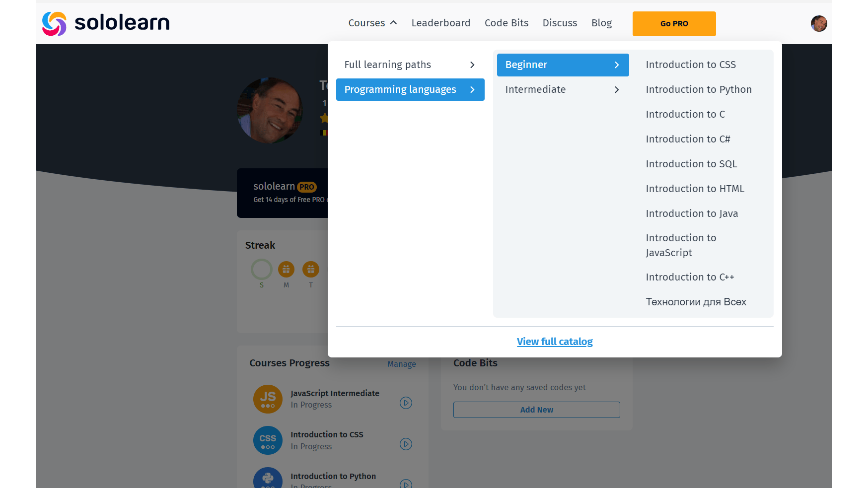
Task: Click the JavaScript Intermediate course icon
Action: tap(268, 399)
